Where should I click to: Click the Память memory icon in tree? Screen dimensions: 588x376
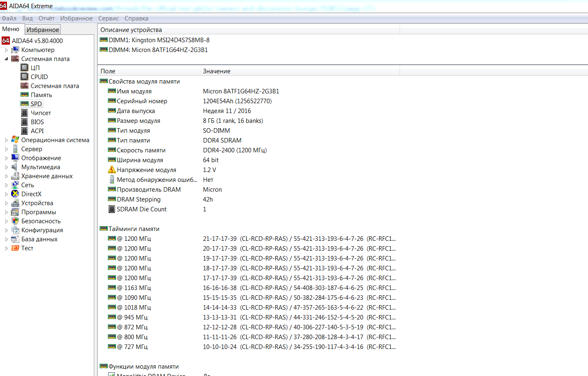point(25,95)
